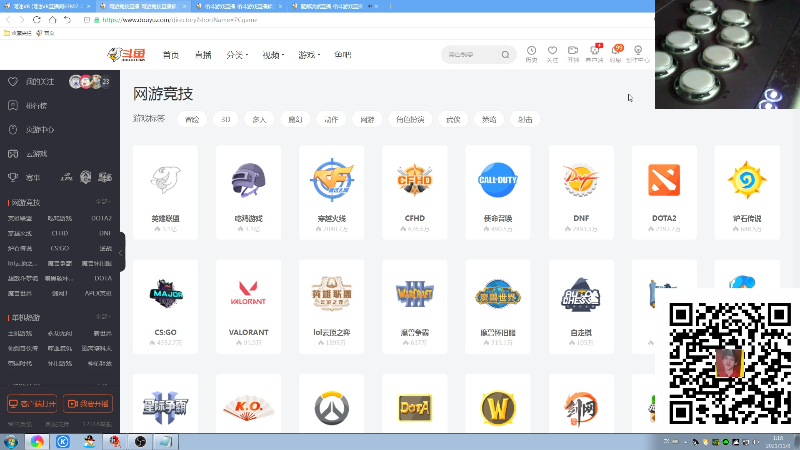Click the CS:GO link in sidebar
This screenshot has height=450, width=800.
tap(60, 248)
